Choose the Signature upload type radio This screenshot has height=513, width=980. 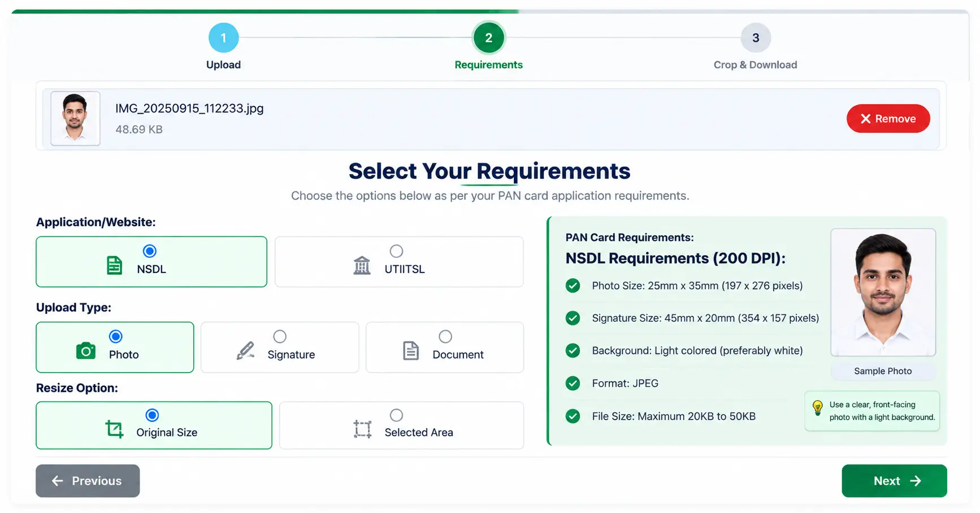[x=280, y=337]
